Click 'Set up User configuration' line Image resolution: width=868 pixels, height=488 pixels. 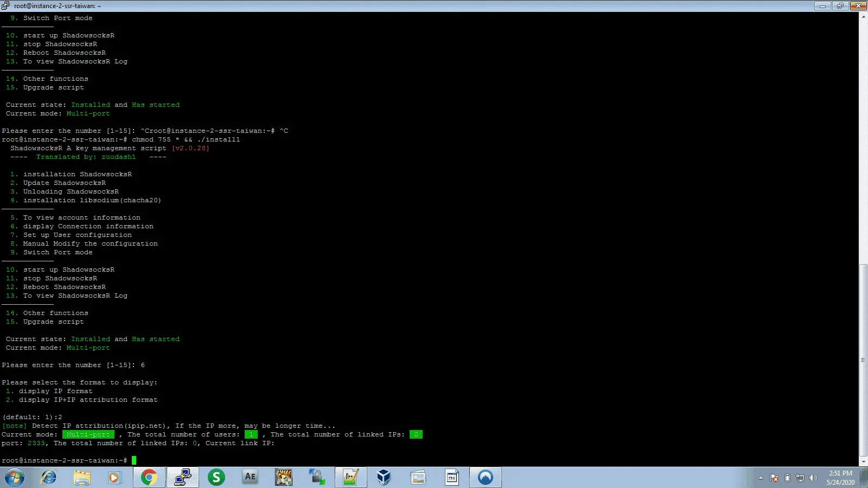pyautogui.click(x=78, y=235)
